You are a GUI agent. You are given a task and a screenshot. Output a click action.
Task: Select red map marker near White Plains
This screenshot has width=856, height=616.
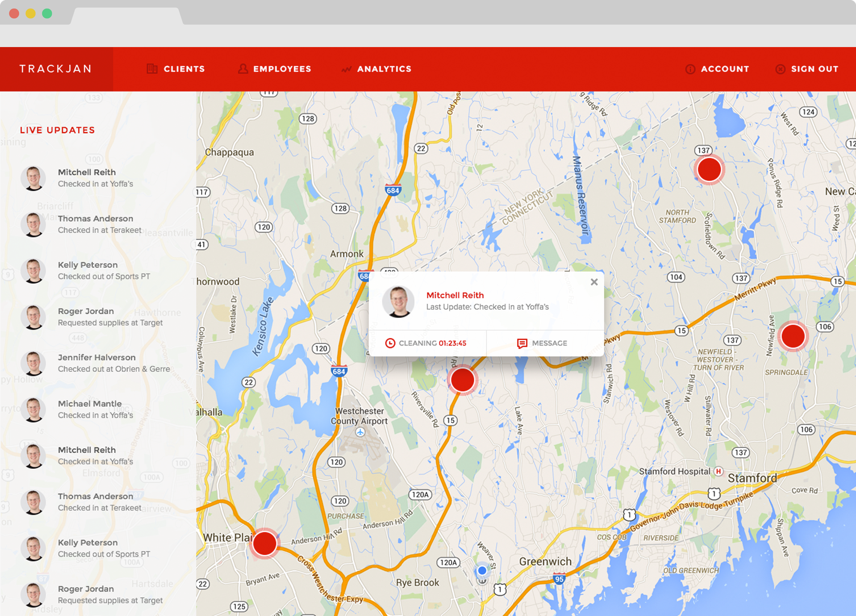[x=265, y=543]
